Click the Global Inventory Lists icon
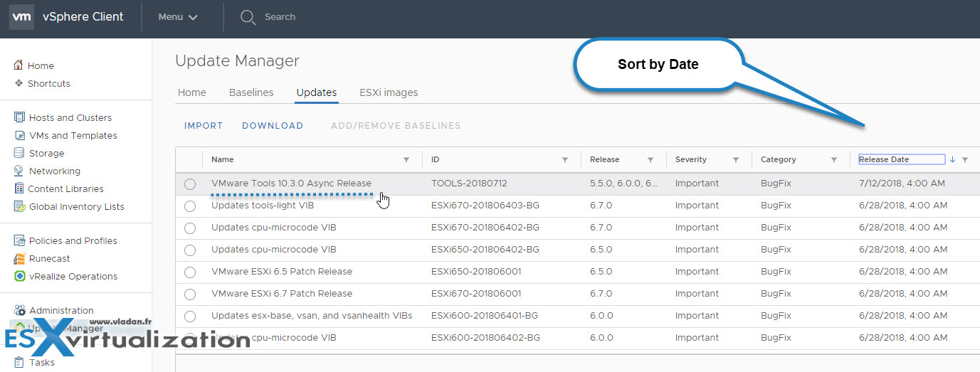 tap(19, 206)
